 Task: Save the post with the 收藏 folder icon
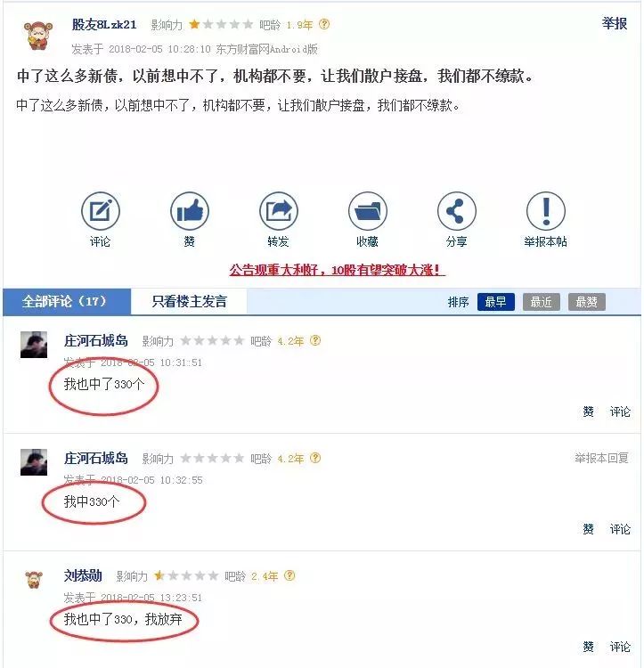point(368,211)
